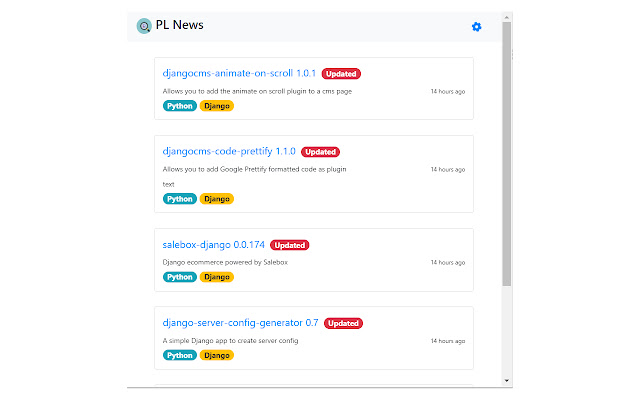This screenshot has width=640, height=400.
Task: Click '14 hours ago' on django-server-config-generator card
Action: pyautogui.click(x=448, y=341)
